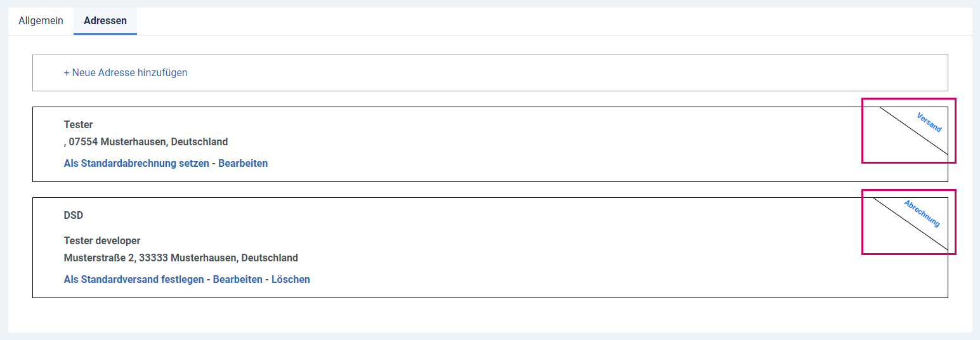Click the Abrechnung corner ribbon label
Viewport: 980px width, 340px height.
(x=922, y=214)
